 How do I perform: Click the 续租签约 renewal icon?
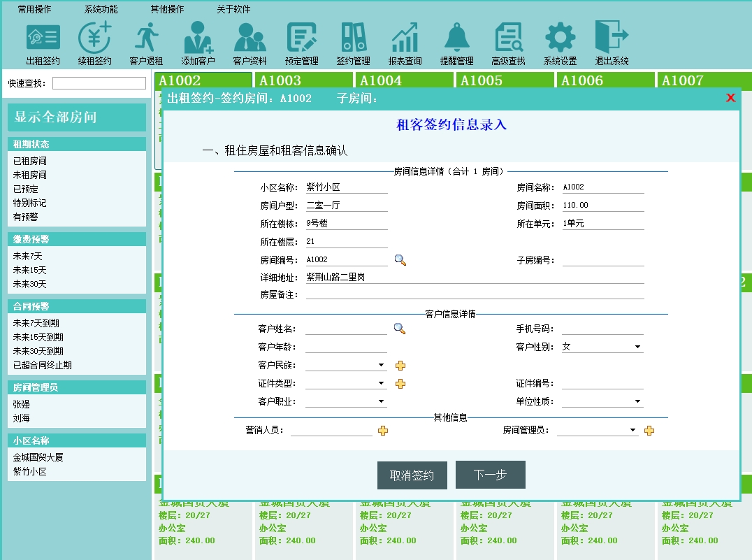click(94, 43)
